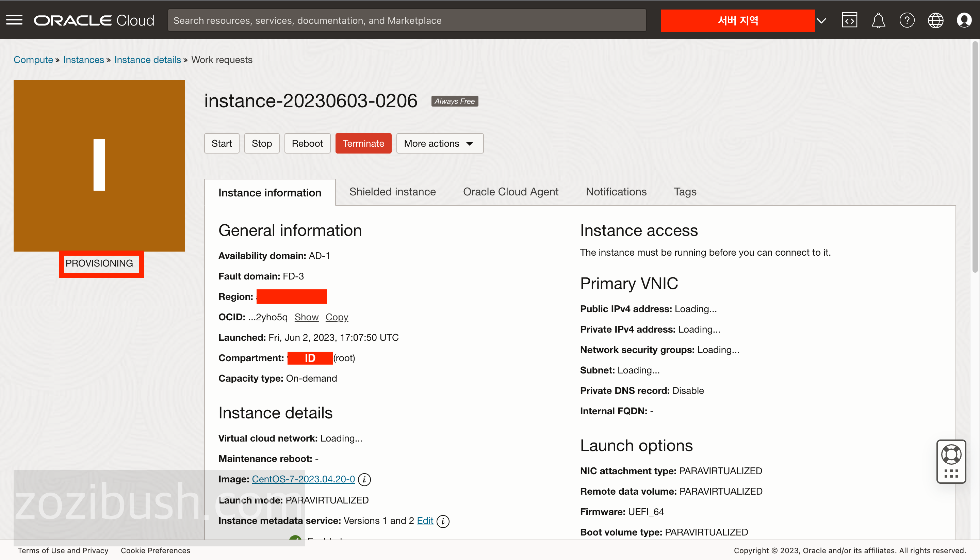The image size is (980, 560).
Task: Open the Cloud Shell developer tools icon
Action: pos(849,20)
